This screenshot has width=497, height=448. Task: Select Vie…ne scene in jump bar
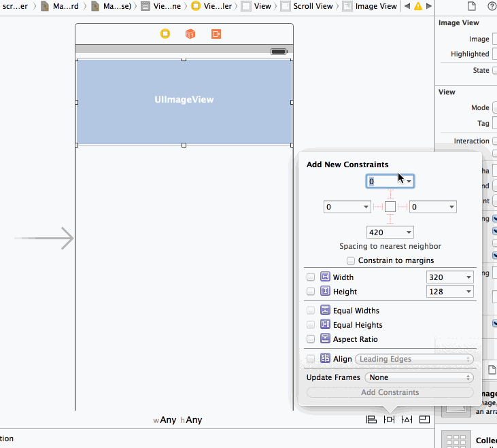(x=161, y=6)
